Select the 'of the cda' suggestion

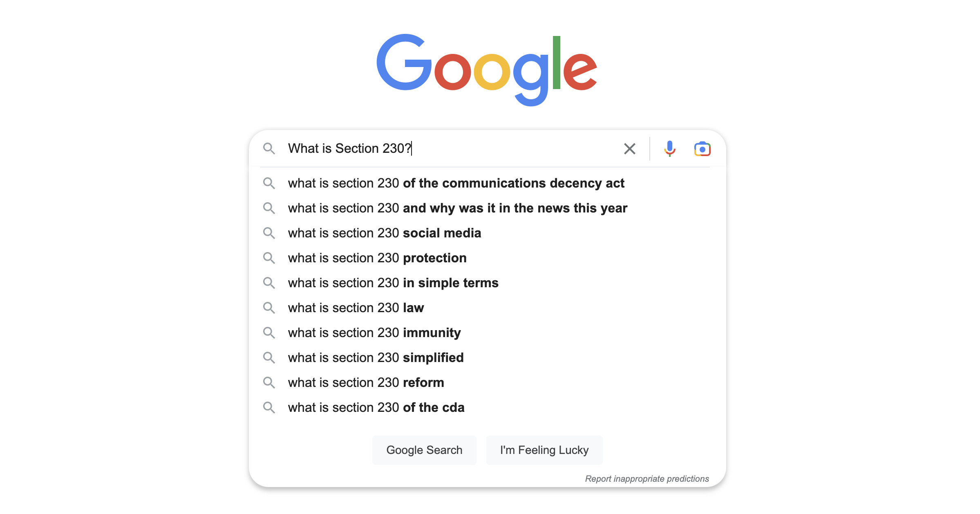pos(376,407)
